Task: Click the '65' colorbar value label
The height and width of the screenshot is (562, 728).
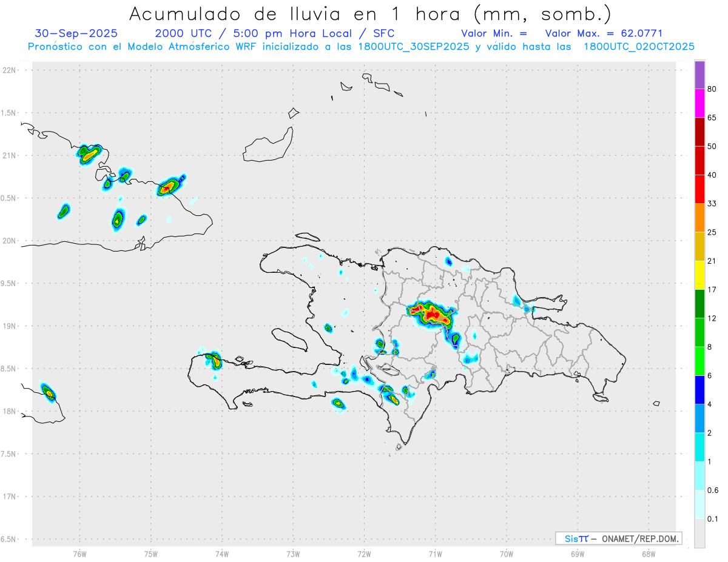Action: pos(712,118)
